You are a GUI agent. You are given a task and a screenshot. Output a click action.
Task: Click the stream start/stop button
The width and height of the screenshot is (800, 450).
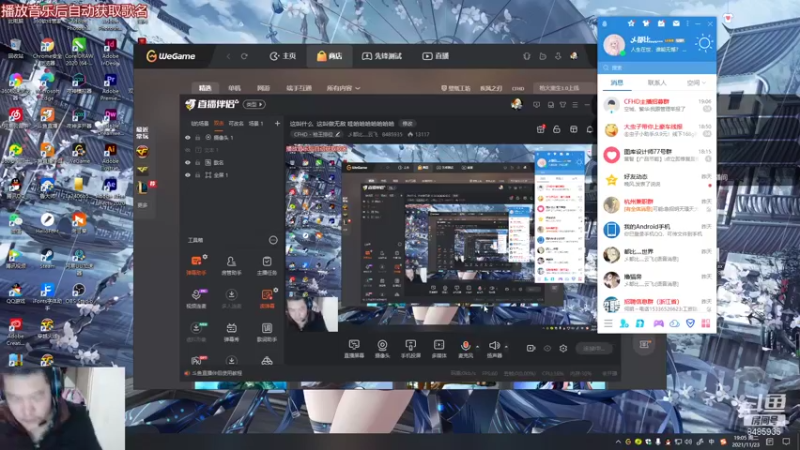[594, 348]
